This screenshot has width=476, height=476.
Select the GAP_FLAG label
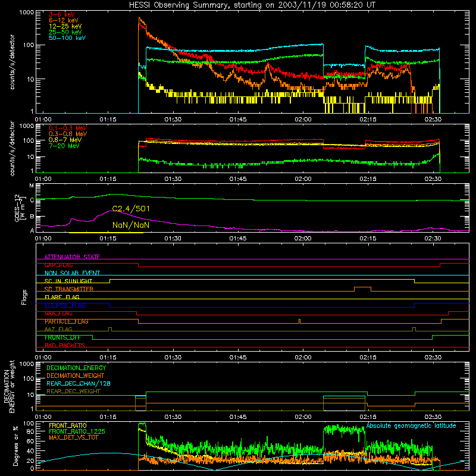click(x=58, y=265)
